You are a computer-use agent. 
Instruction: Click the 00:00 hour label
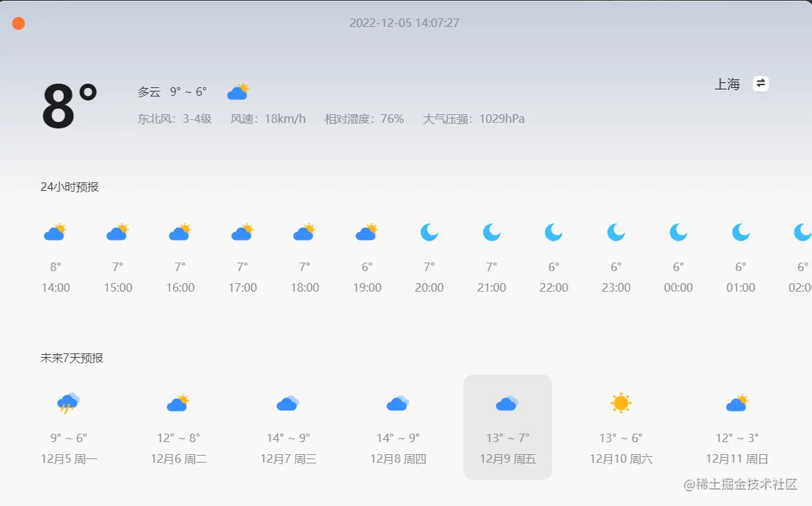point(679,287)
